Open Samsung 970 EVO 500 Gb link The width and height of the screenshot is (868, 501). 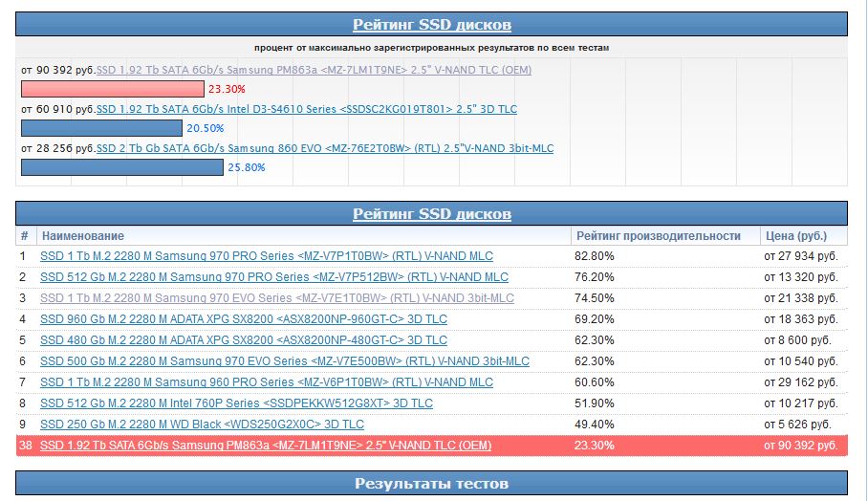click(285, 361)
